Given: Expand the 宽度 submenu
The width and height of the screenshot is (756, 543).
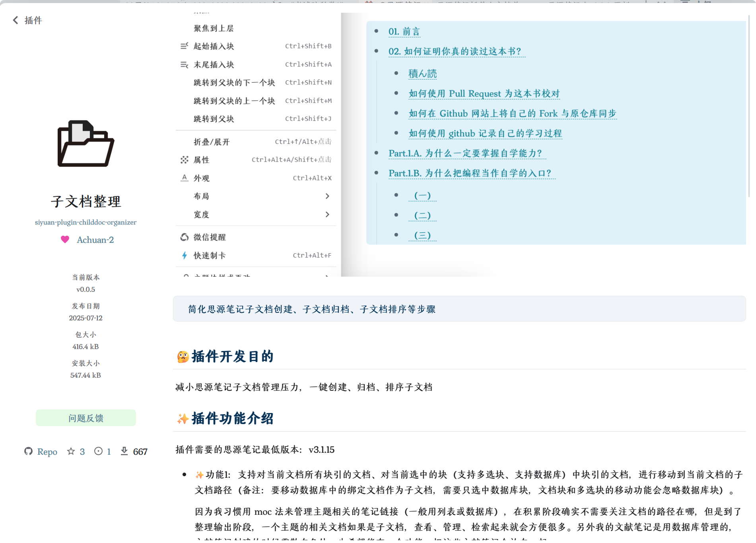Looking at the screenshot, I should click(201, 214).
